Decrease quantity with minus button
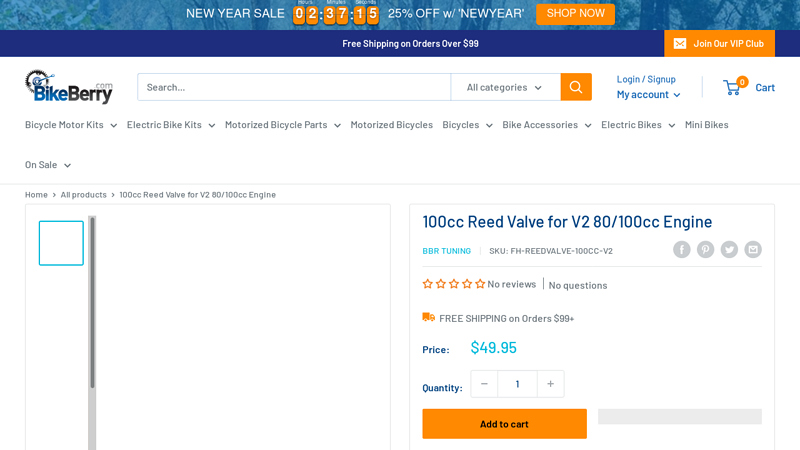Image resolution: width=800 pixels, height=450 pixels. (x=484, y=384)
